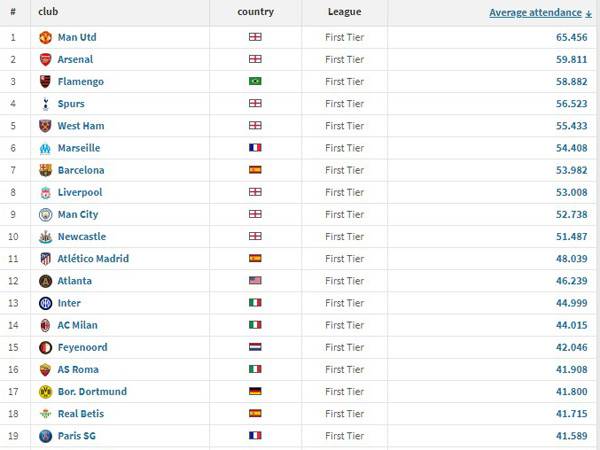This screenshot has height=450, width=600.
Task: Click the Man Utd club crest icon
Action: (x=46, y=38)
